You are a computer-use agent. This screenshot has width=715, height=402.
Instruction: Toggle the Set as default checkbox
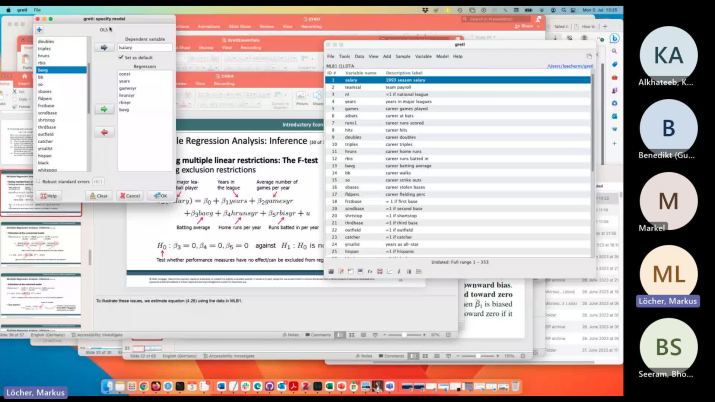click(x=122, y=57)
